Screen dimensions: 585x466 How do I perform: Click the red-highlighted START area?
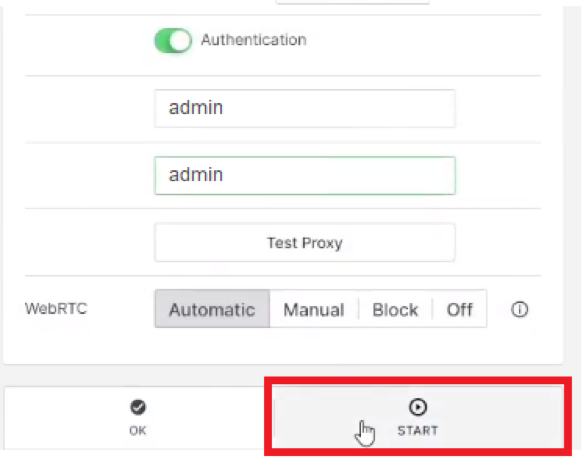point(418,416)
